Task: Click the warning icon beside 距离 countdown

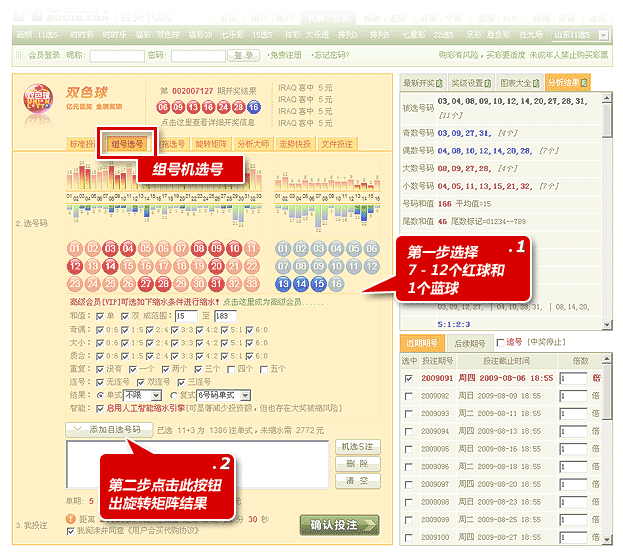Action: [x=70, y=519]
